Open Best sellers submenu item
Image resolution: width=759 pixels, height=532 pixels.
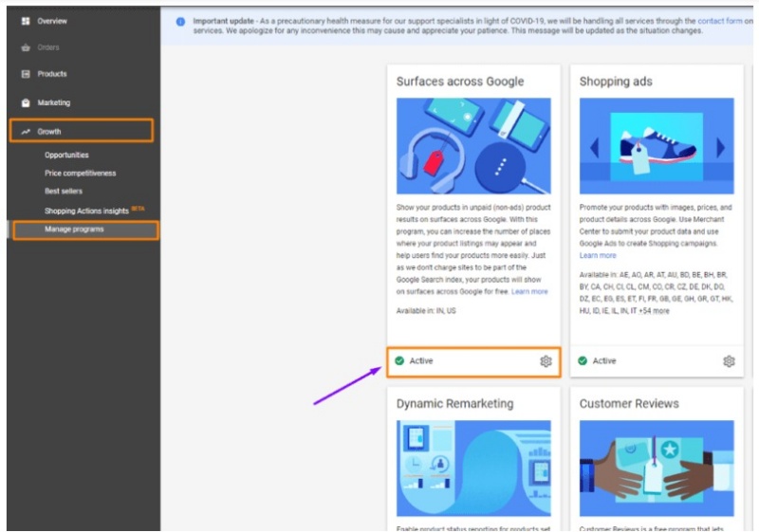point(64,191)
